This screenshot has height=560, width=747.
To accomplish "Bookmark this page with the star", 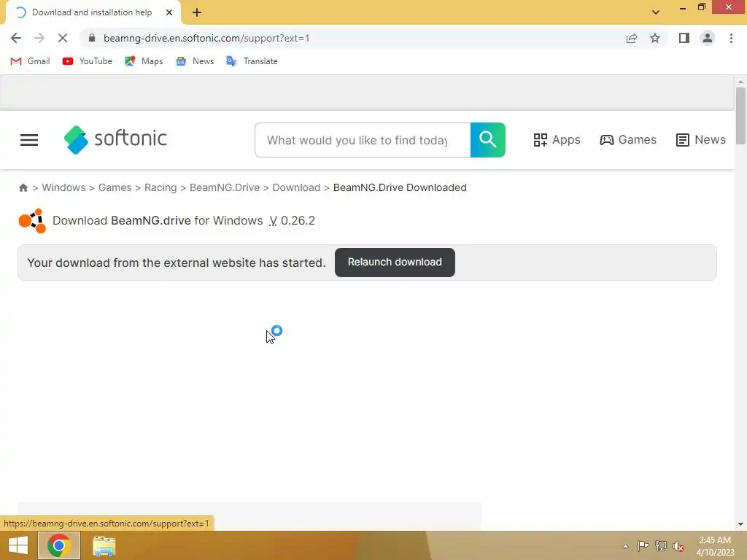I will pyautogui.click(x=655, y=38).
